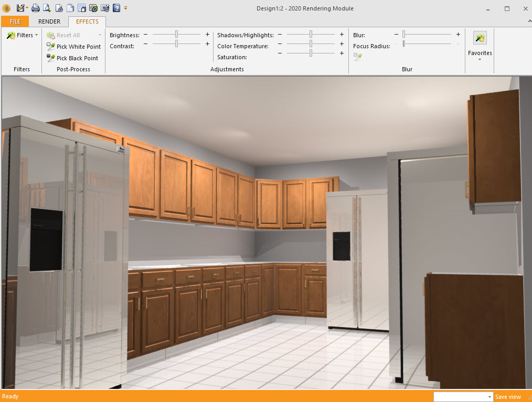
Task: Increase Blur using the plus button
Action: pos(458,35)
